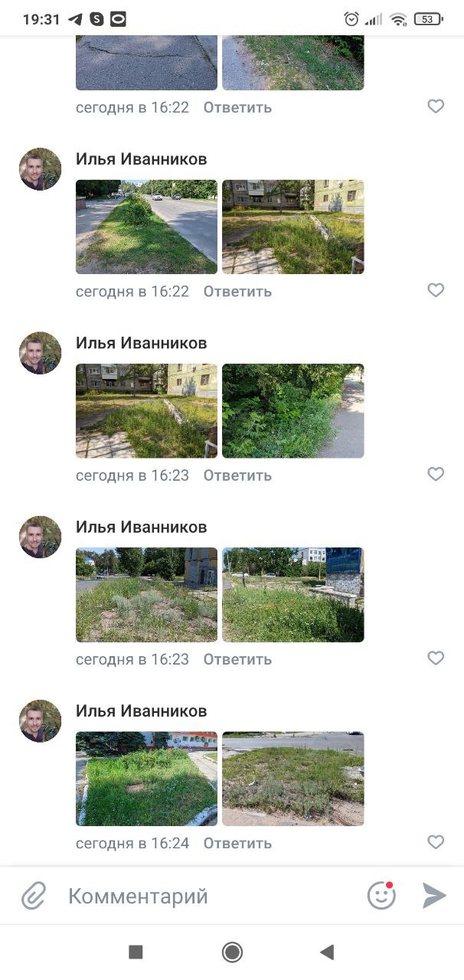Viewport: 464px width, 980px height.
Task: Like the second 16:22 comment with heart
Action: click(x=436, y=290)
